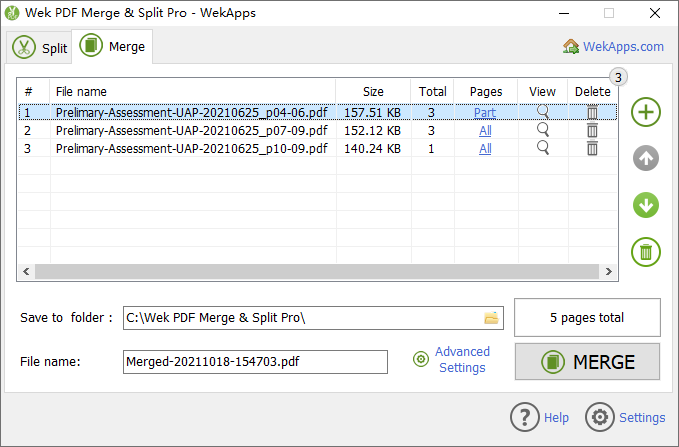The image size is (679, 447).
Task: Open the Settings link text
Action: (642, 418)
